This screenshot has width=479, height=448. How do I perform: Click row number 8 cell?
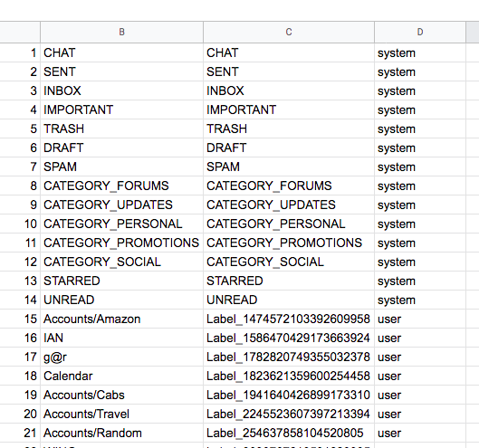click(x=20, y=186)
